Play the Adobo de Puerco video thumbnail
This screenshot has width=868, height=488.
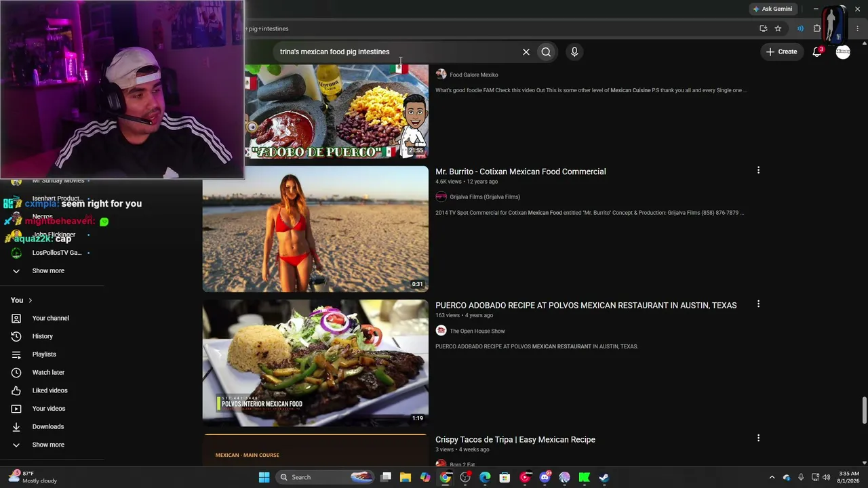click(x=336, y=111)
